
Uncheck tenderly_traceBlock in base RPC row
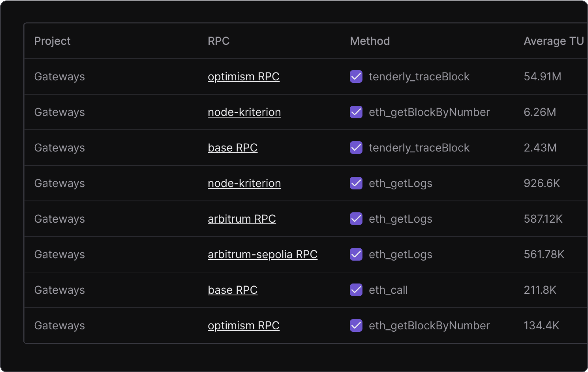356,148
